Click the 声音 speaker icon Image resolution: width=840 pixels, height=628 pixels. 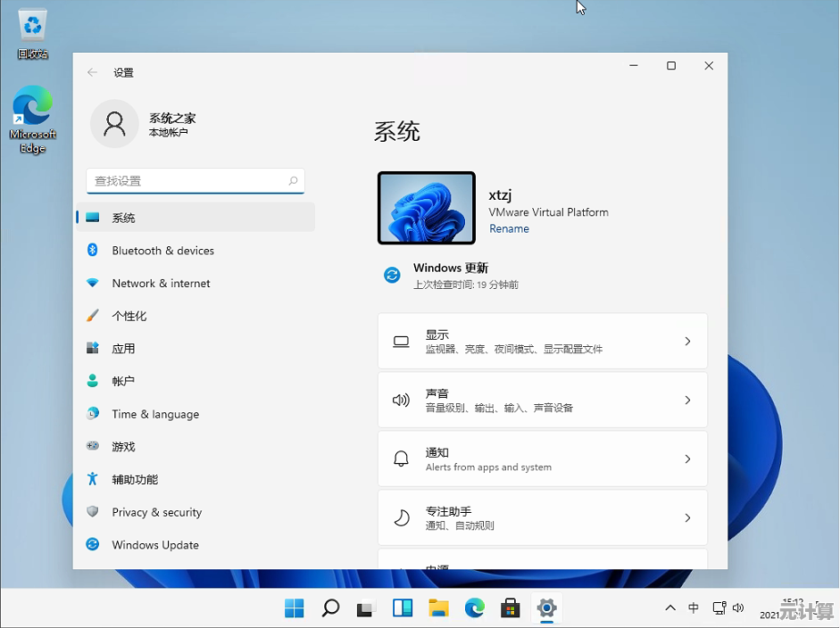click(401, 400)
